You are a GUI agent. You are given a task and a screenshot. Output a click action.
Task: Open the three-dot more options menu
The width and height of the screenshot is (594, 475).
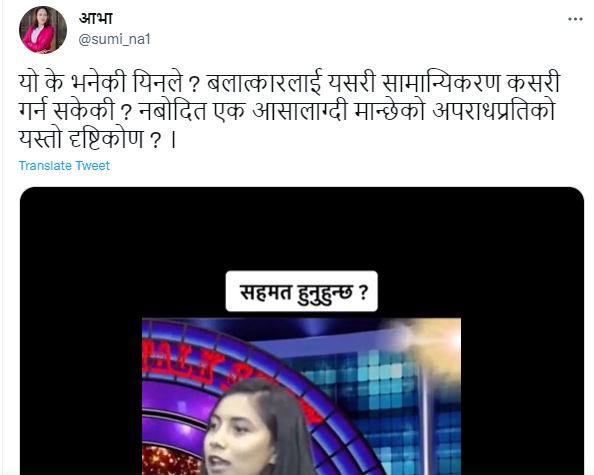click(x=575, y=19)
